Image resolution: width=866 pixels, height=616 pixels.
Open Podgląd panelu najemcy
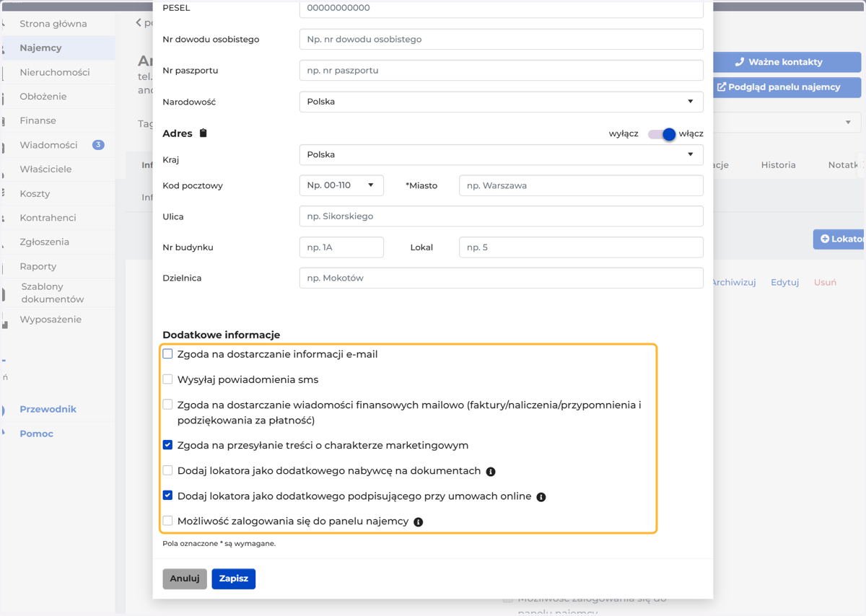click(x=787, y=87)
